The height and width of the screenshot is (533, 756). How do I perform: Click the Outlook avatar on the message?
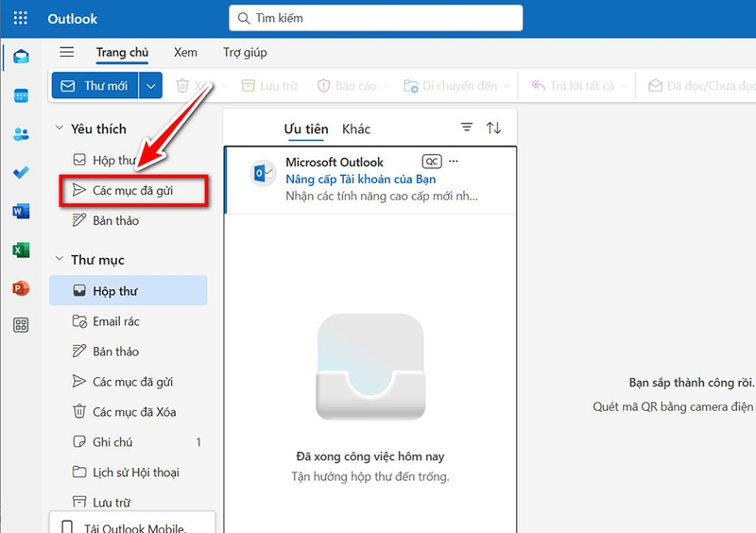(263, 173)
